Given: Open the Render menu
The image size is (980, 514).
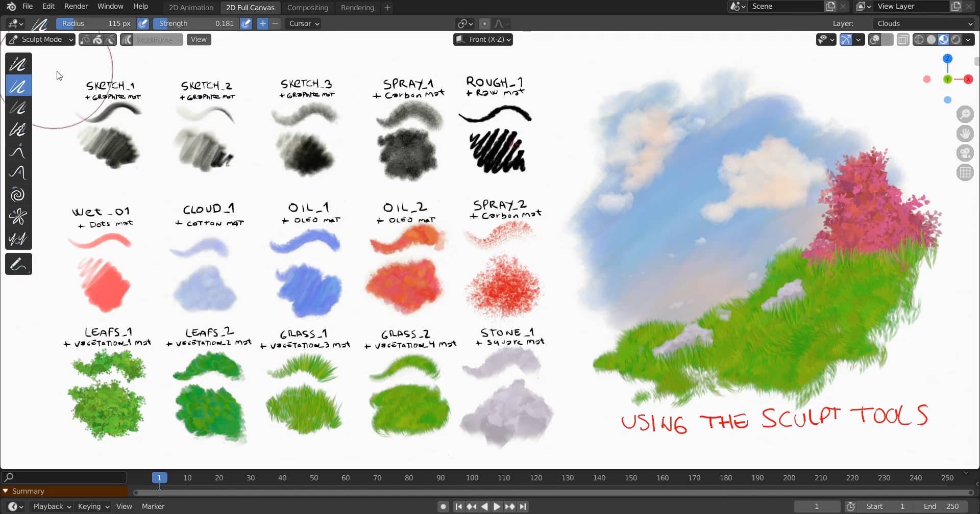Looking at the screenshot, I should coord(76,6).
